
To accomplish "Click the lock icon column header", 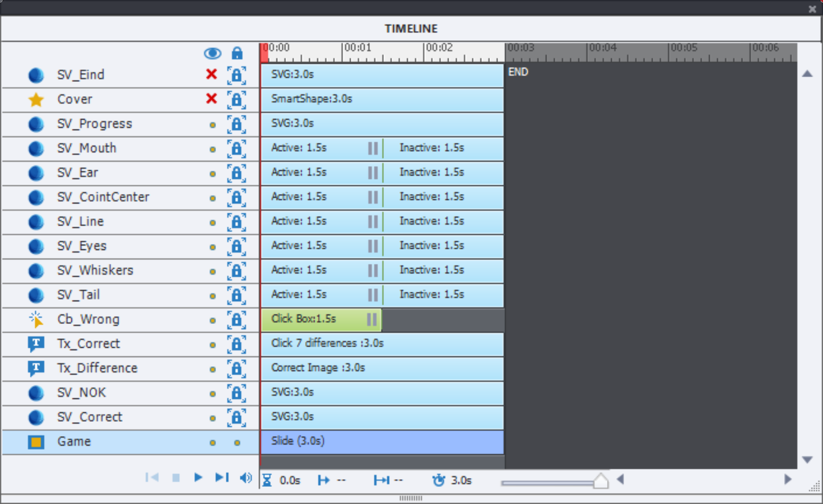I will click(x=237, y=53).
